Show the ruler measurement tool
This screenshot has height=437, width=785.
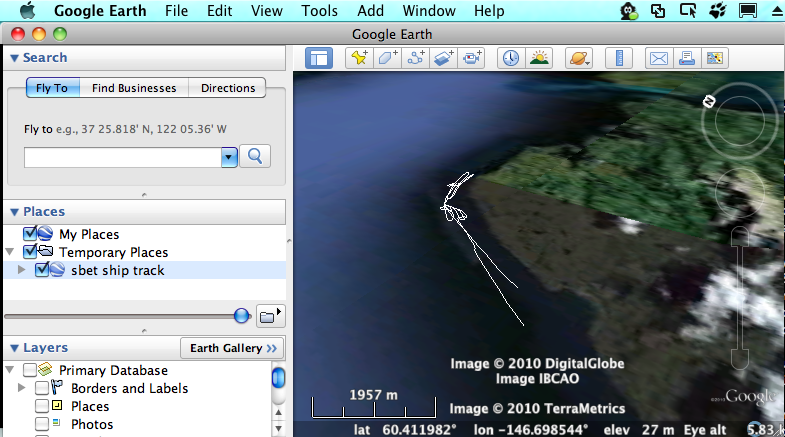pos(619,58)
